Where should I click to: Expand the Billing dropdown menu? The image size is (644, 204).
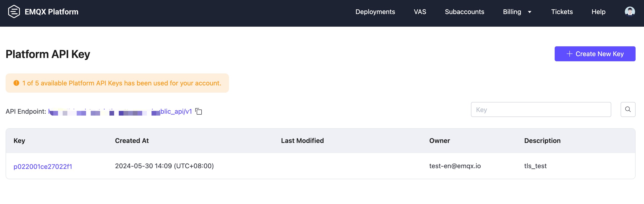click(517, 12)
